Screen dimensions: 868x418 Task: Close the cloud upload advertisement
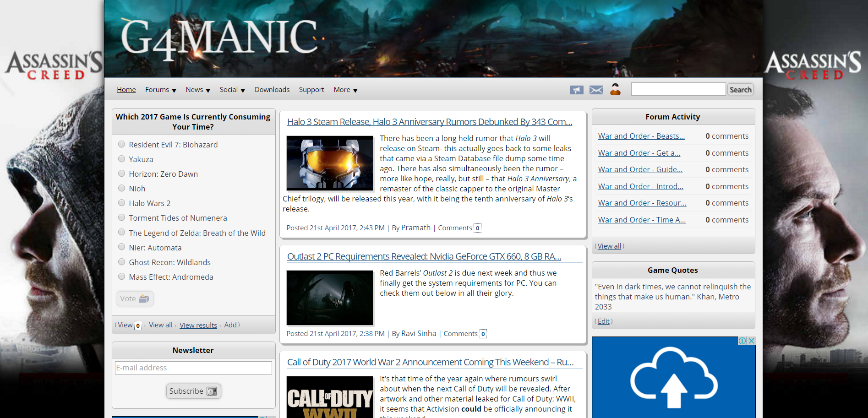751,341
